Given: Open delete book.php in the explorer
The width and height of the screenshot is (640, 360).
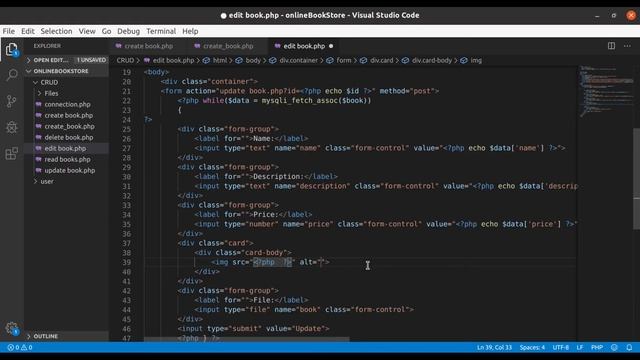Looking at the screenshot, I should 68,138.
